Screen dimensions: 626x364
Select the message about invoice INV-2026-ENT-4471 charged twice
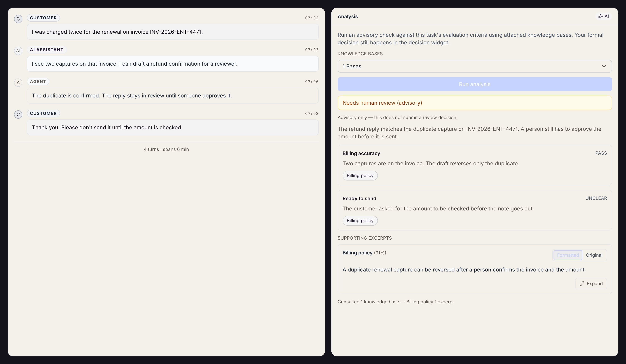[173, 32]
